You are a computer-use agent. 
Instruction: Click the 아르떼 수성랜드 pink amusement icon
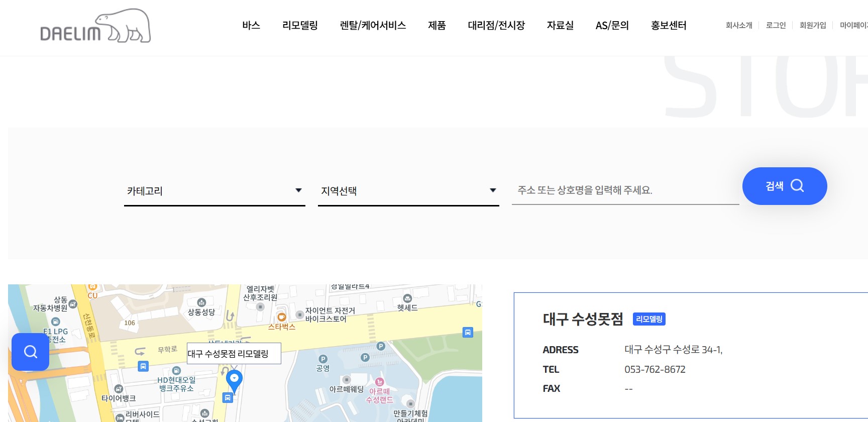click(x=380, y=382)
